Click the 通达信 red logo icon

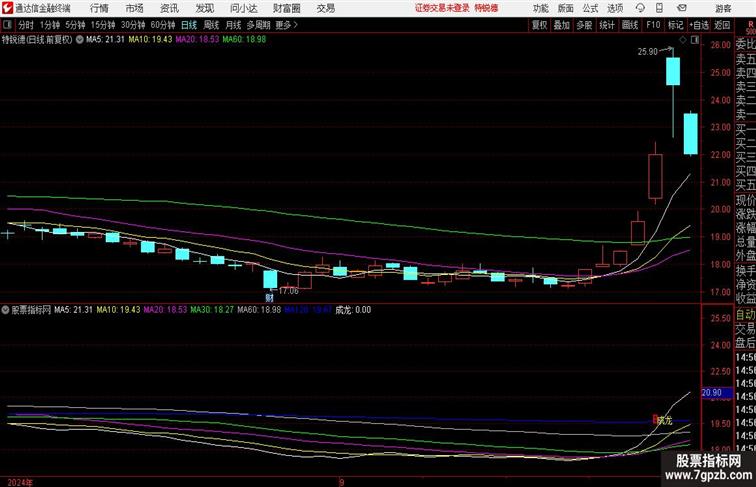[x=7, y=8]
